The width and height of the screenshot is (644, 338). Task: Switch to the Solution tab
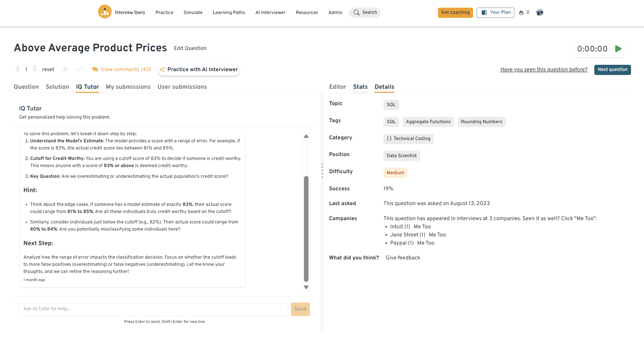57,87
